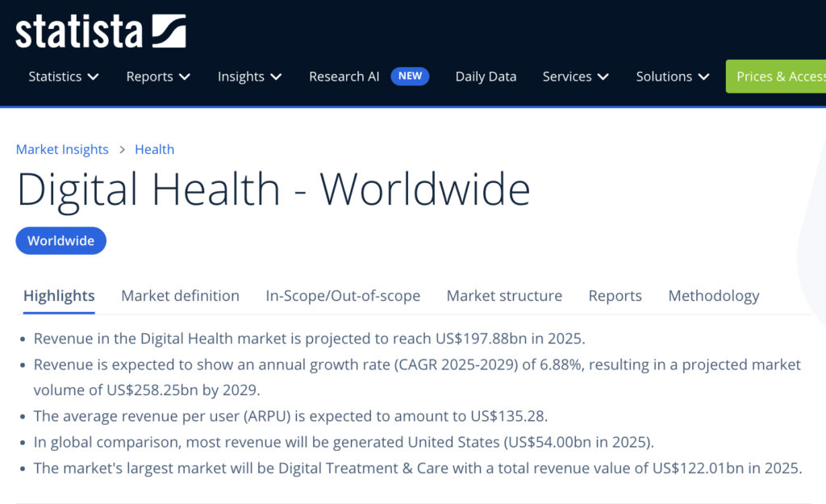
Task: Click the green Prices & Access button
Action: tap(776, 77)
